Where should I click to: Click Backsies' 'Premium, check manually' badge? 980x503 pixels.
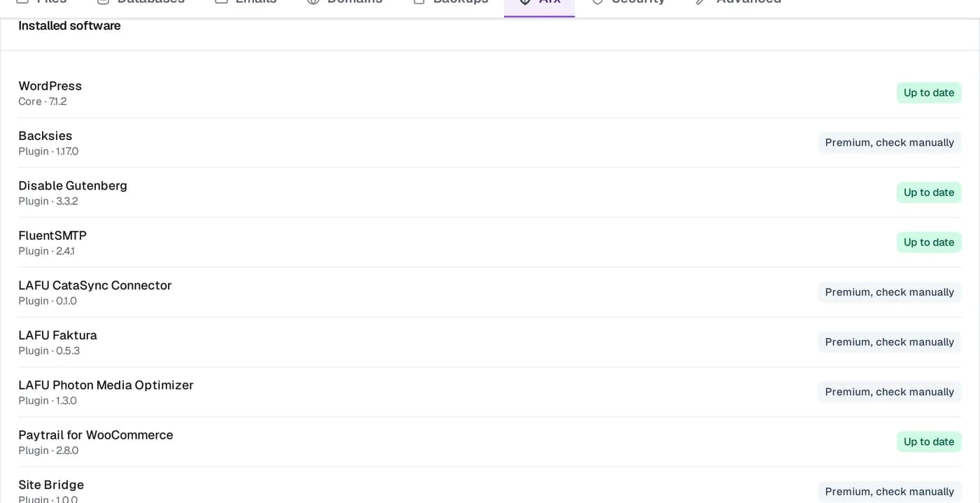tap(890, 143)
